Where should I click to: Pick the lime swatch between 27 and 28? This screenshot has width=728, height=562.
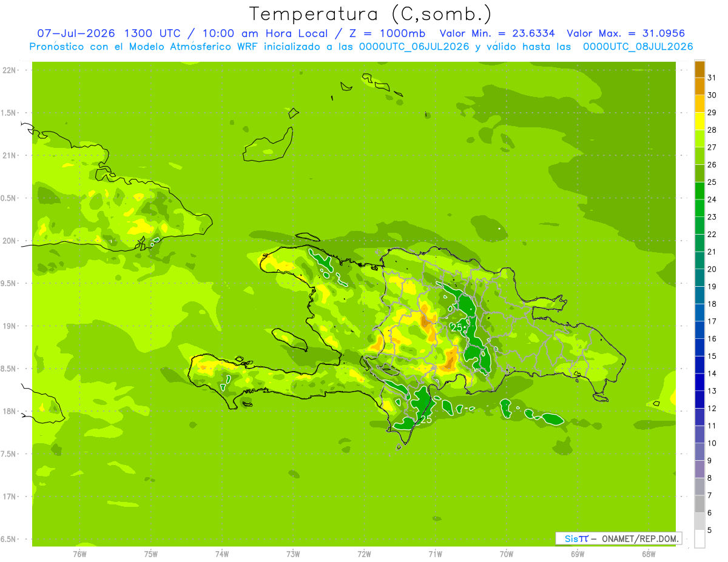coord(699,139)
